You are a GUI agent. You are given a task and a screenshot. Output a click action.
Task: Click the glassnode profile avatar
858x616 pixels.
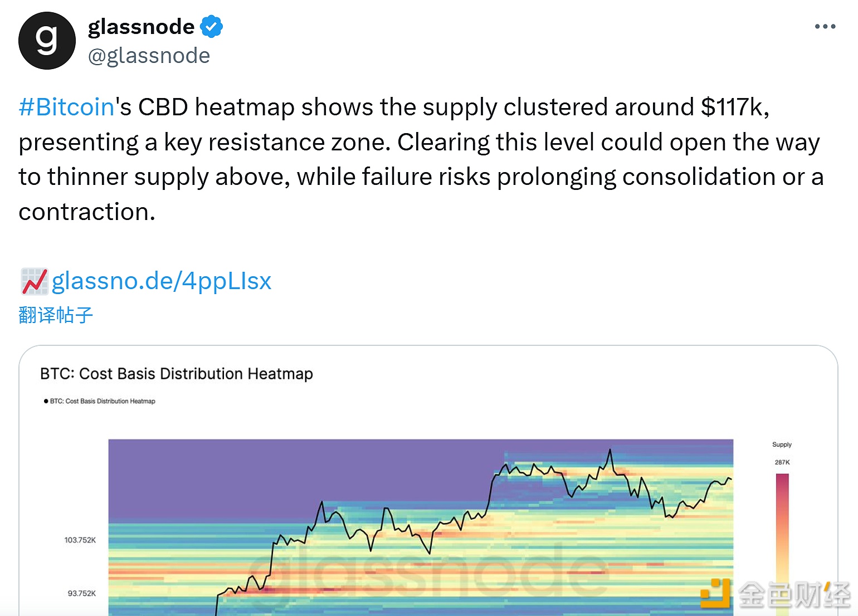pos(47,41)
